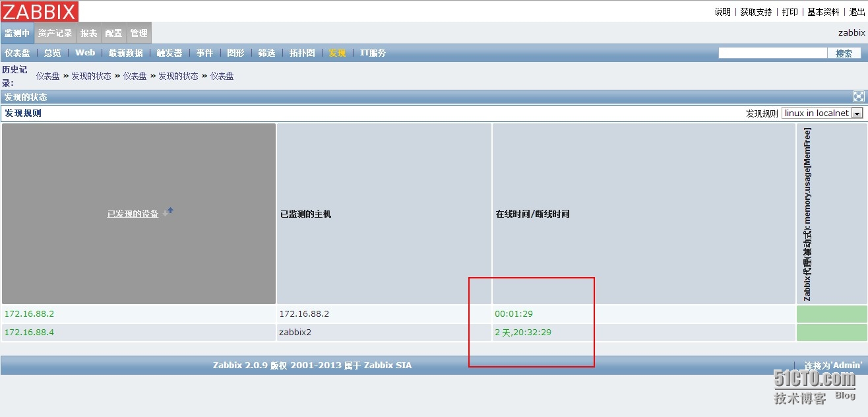Image resolution: width=868 pixels, height=417 pixels.
Task: Open the 发现规则 dropdown linux in localnet
Action: click(x=822, y=113)
